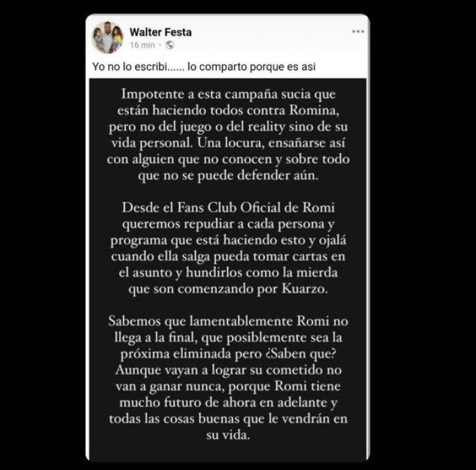Click the "16 min" post timestamp
Screen dimensions: 476x470
(x=142, y=45)
